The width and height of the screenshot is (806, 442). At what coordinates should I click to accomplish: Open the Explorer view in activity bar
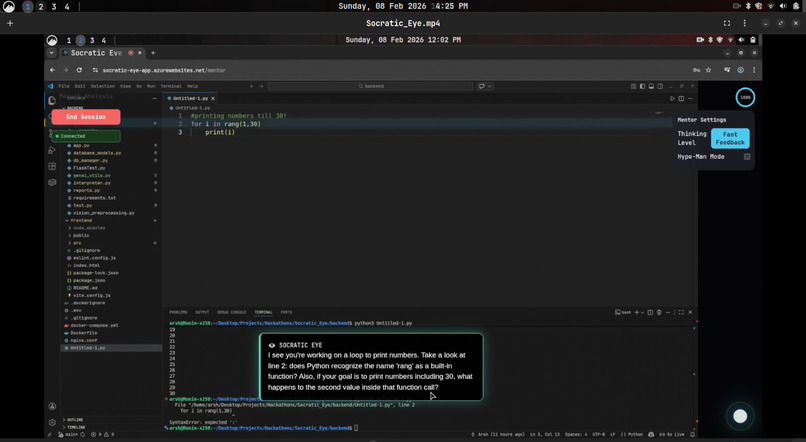(x=52, y=100)
